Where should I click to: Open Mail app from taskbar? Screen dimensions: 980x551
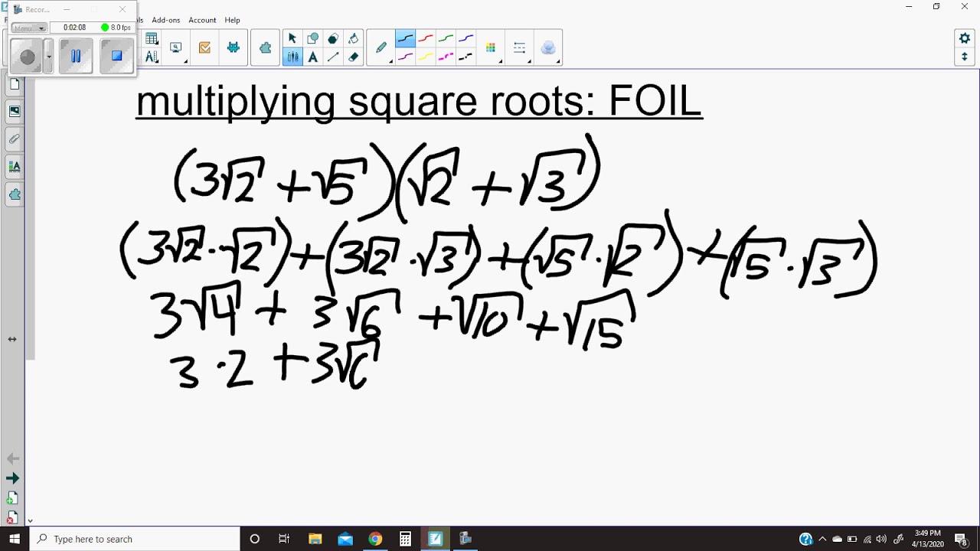345,539
